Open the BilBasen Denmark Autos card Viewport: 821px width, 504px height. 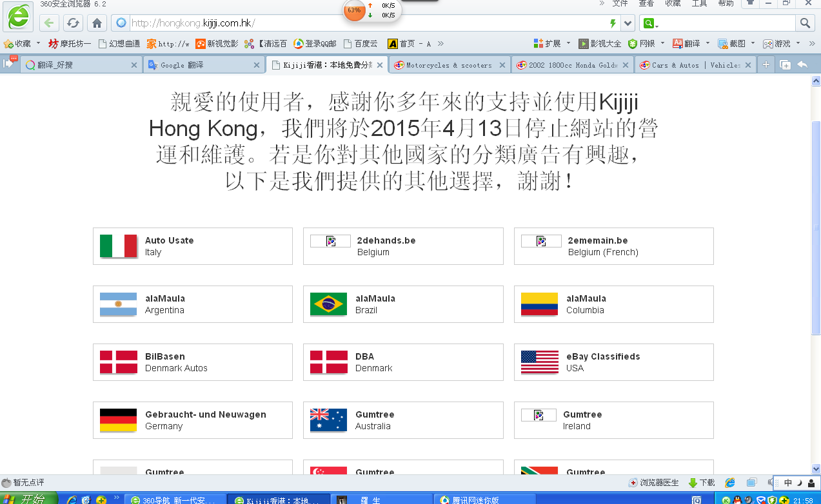pos(193,362)
